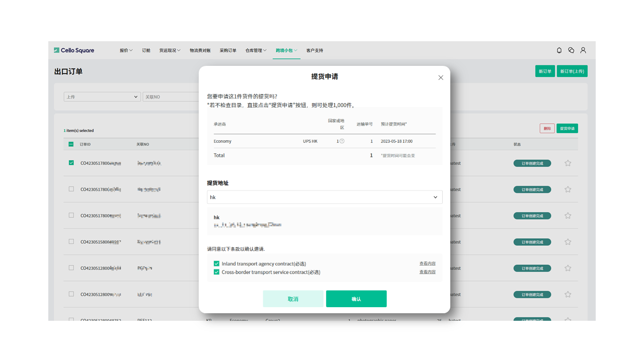
Task: Star the third order row as favorite
Action: pos(568,216)
